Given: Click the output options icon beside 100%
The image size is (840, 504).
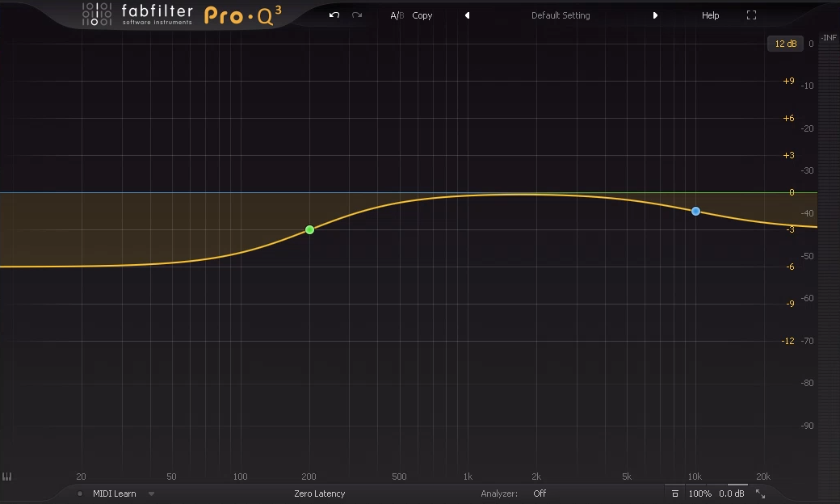Looking at the screenshot, I should (675, 493).
